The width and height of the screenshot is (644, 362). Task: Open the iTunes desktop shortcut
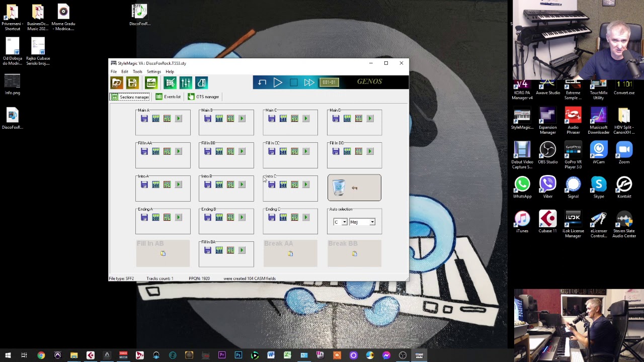tap(522, 222)
